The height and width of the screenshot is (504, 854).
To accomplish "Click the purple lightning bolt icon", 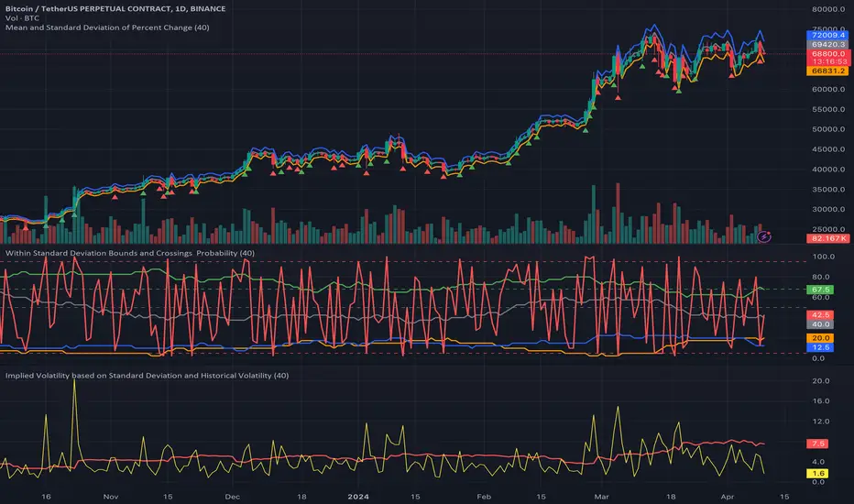I will pos(764,236).
